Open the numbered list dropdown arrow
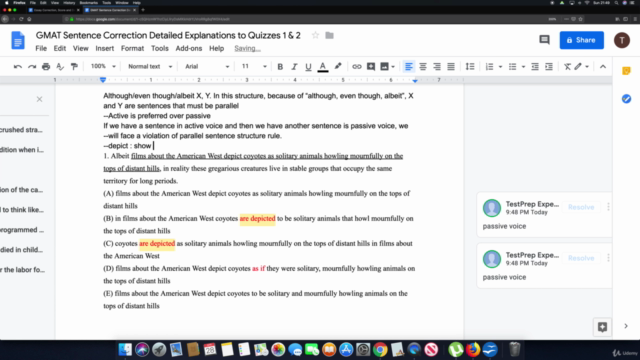The width and height of the screenshot is (640, 360). [500, 67]
